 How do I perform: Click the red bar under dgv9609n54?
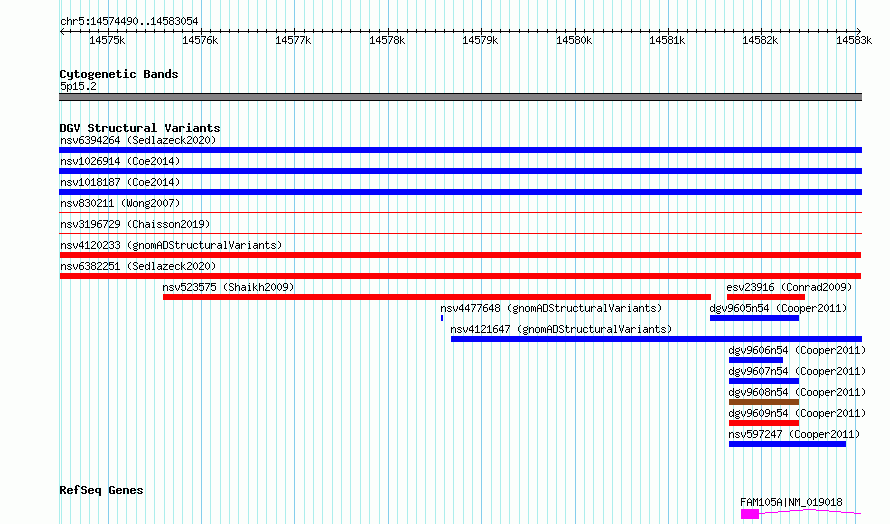tap(764, 423)
